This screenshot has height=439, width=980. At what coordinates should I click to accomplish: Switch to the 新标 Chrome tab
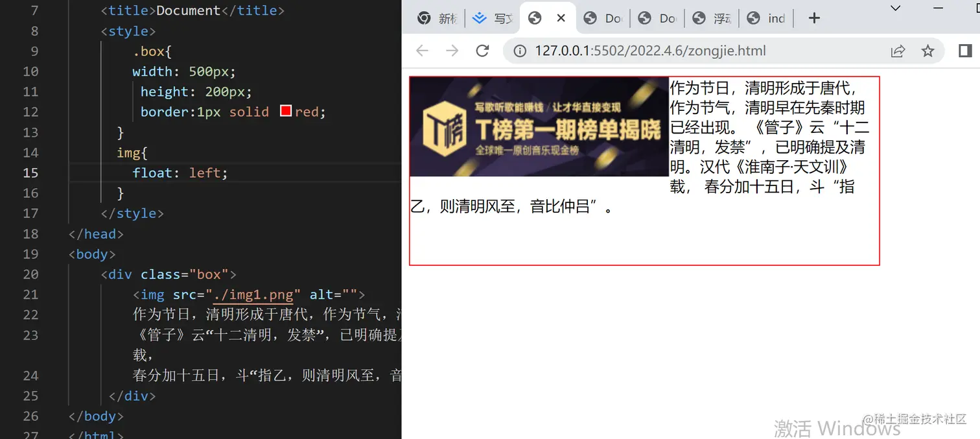pyautogui.click(x=437, y=19)
